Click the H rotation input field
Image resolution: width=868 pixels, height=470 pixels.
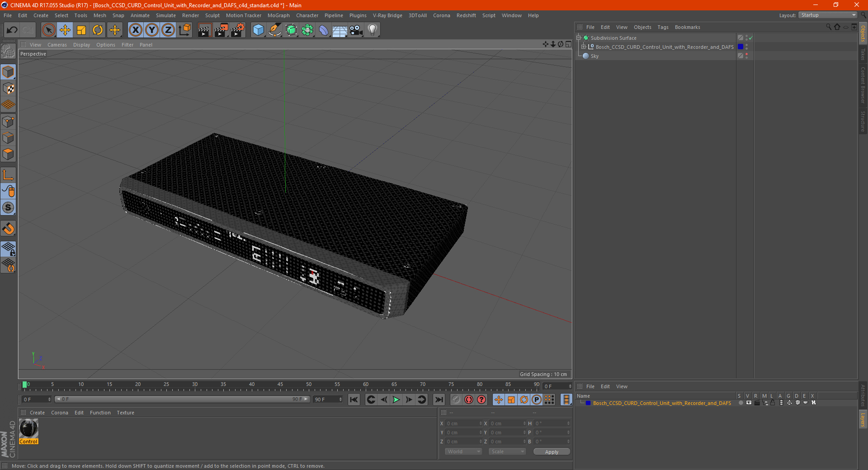[552, 423]
